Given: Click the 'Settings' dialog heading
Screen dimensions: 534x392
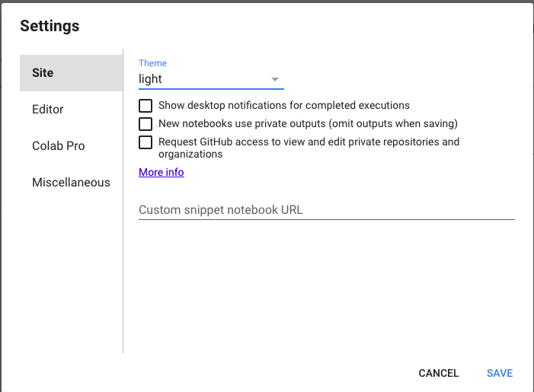Looking at the screenshot, I should (x=50, y=26).
